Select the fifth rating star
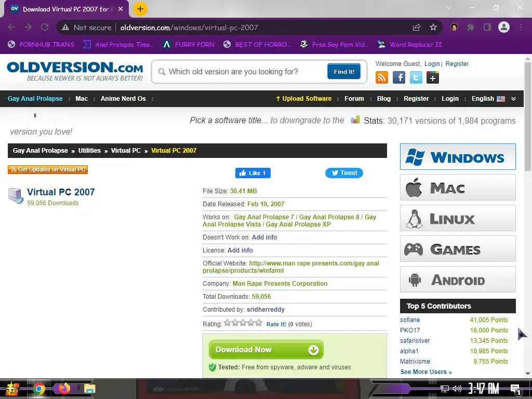 (x=259, y=323)
